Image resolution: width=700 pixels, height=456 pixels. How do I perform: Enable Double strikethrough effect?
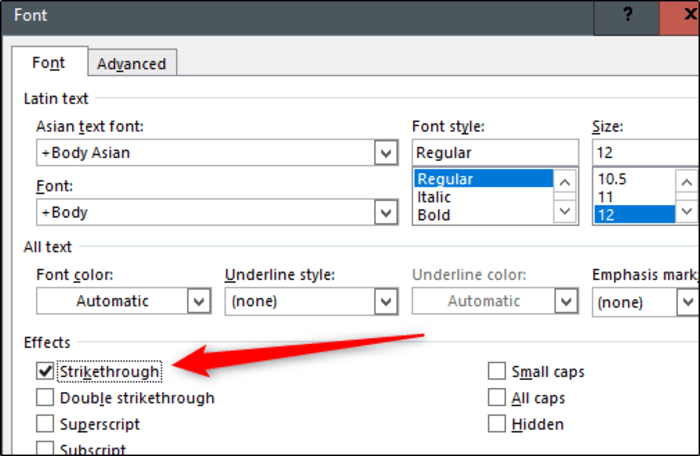coord(45,397)
